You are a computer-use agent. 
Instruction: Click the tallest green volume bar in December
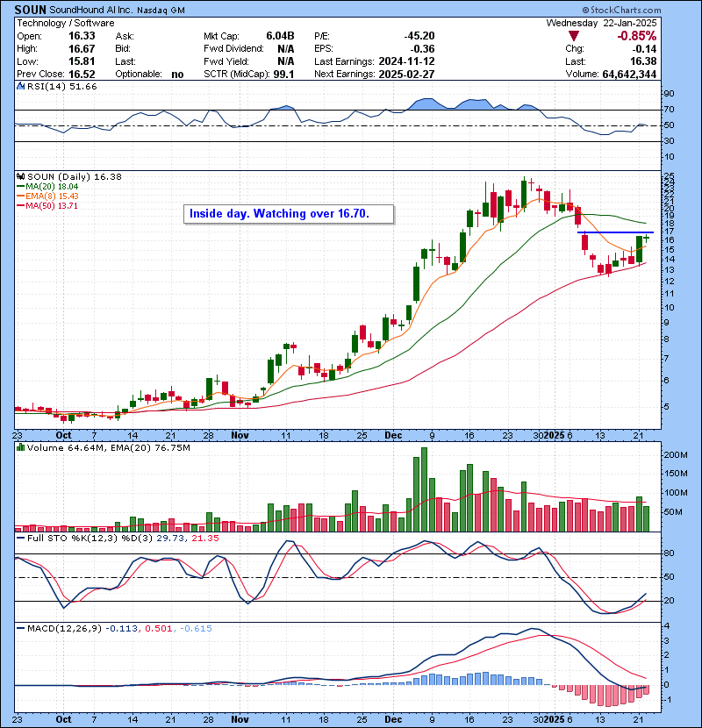(424, 489)
